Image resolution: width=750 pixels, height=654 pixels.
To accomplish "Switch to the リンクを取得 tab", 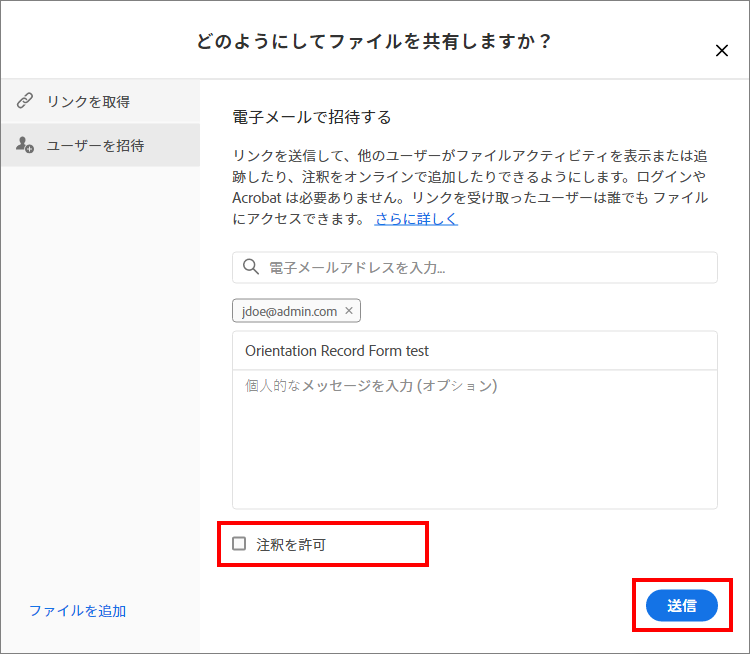I will pyautogui.click(x=88, y=101).
